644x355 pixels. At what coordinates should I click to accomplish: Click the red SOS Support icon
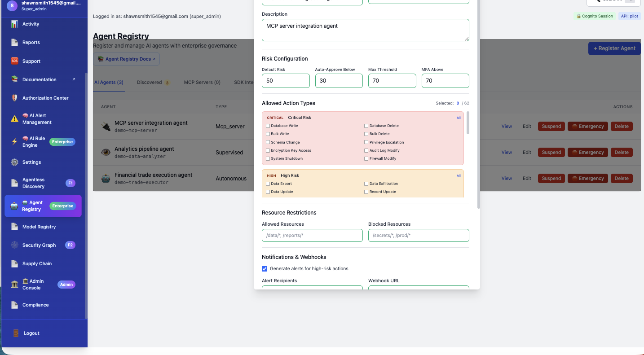click(14, 61)
